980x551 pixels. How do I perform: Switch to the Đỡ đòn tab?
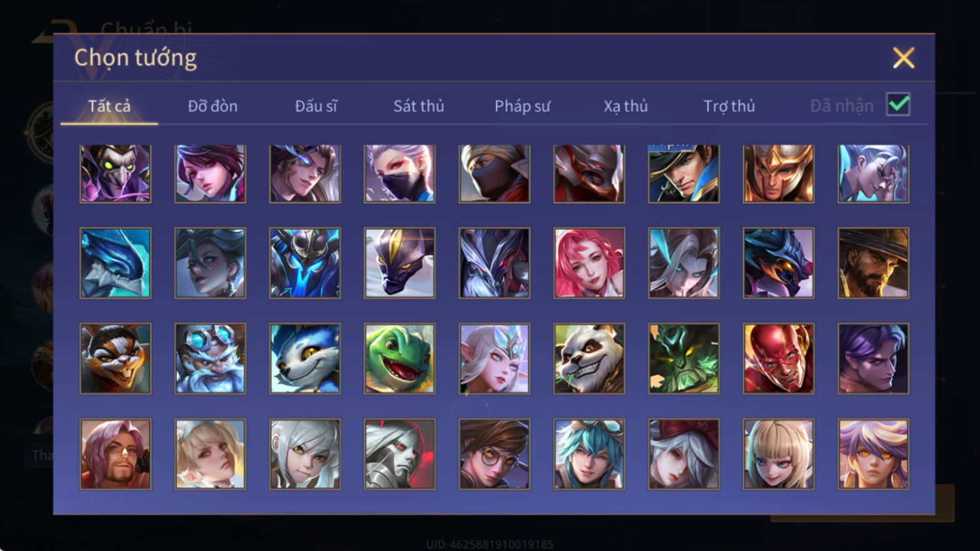[213, 106]
